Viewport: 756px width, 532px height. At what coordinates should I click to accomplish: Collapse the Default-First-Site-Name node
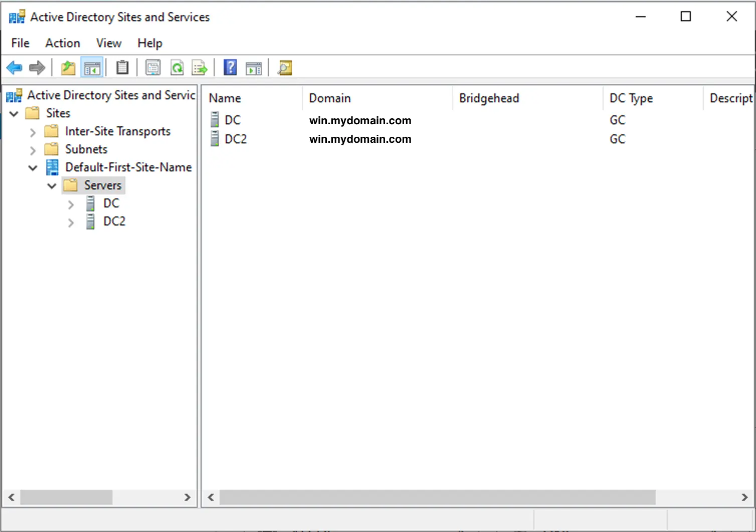point(33,168)
